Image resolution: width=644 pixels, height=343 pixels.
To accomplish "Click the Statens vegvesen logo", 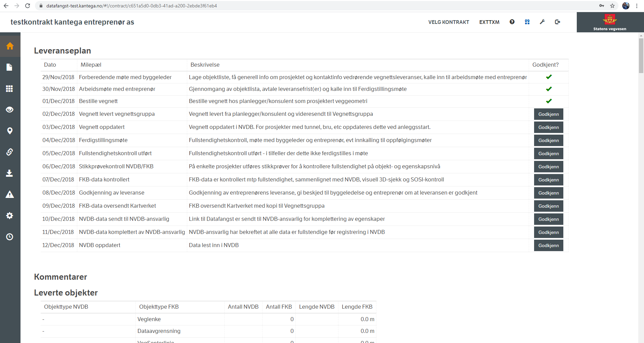I will point(610,22).
